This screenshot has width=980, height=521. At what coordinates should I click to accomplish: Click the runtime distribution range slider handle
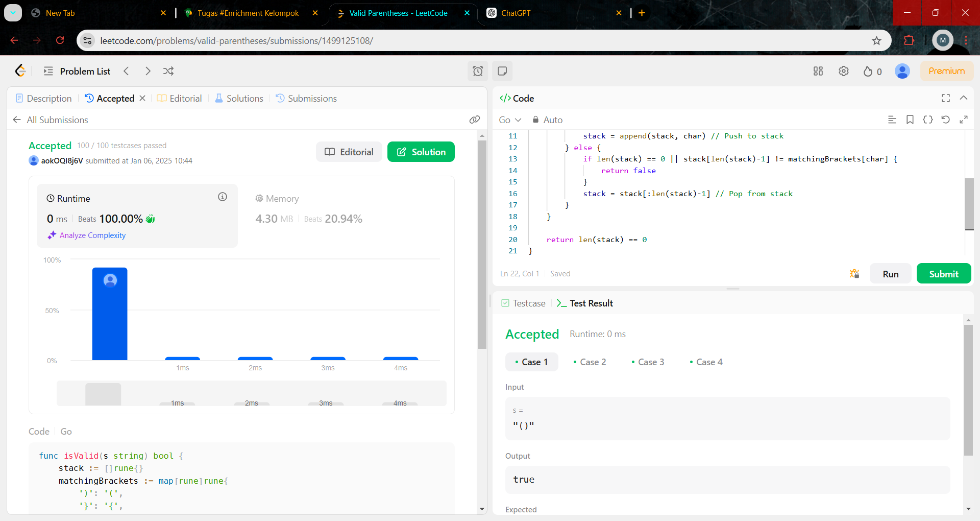[x=103, y=394]
